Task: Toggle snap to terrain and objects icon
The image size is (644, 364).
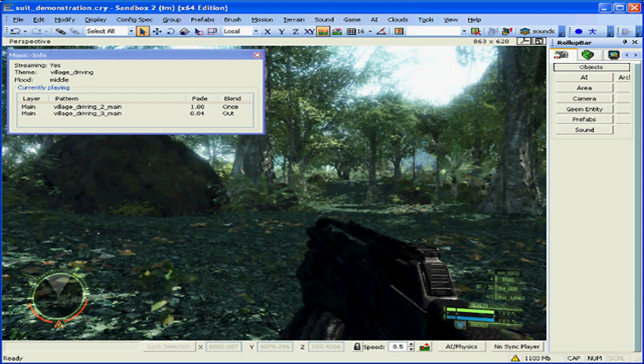Action: (337, 31)
